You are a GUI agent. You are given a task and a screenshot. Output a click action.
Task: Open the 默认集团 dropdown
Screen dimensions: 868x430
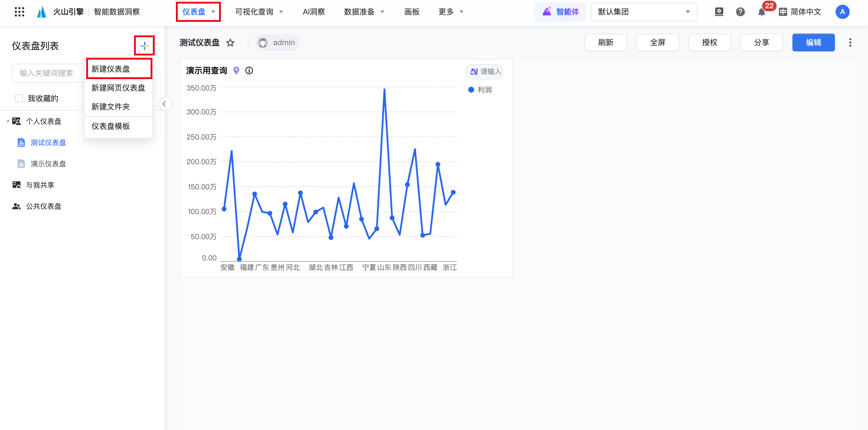point(644,12)
